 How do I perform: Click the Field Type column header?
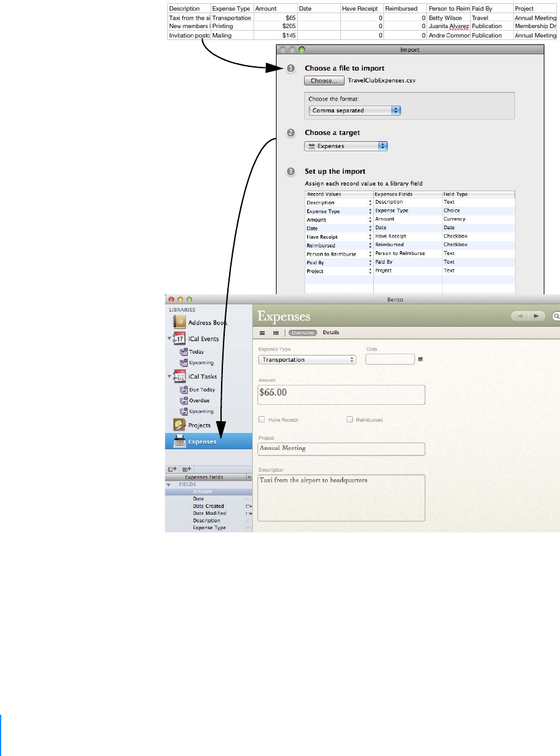[478, 194]
